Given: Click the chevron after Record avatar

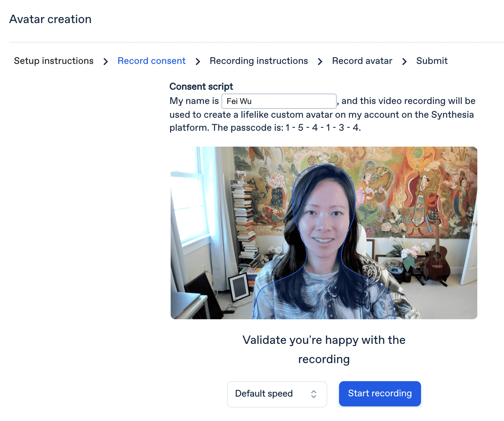Looking at the screenshot, I should click(x=404, y=61).
